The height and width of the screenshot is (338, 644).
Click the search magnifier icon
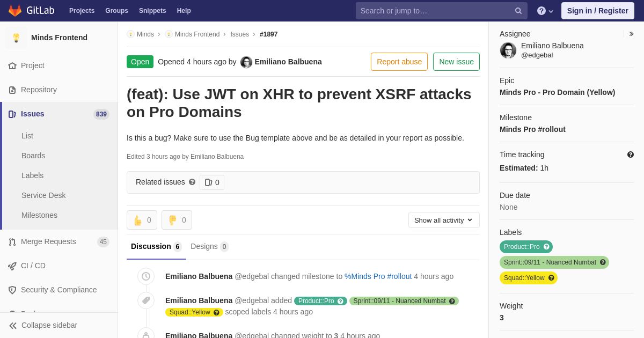[518, 11]
